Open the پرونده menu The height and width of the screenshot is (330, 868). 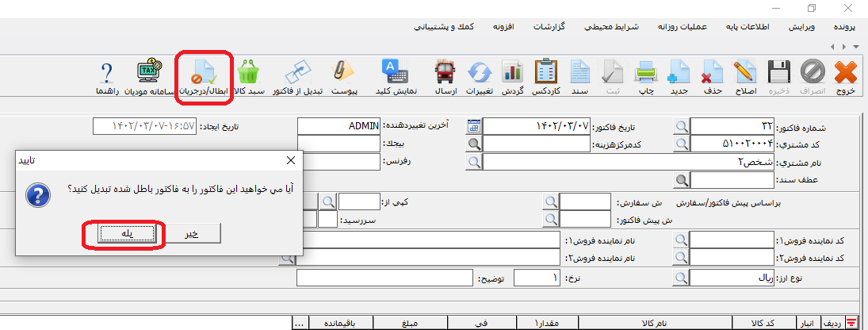pyautogui.click(x=845, y=27)
